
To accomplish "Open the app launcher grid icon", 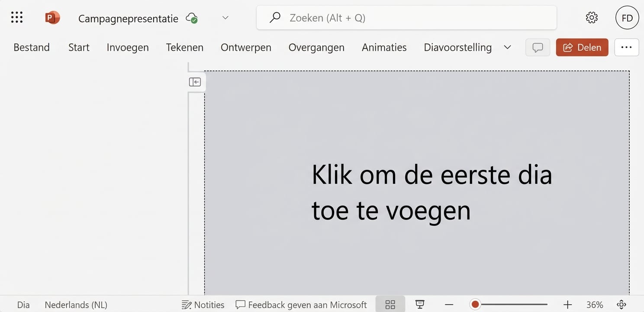I will 16,17.
